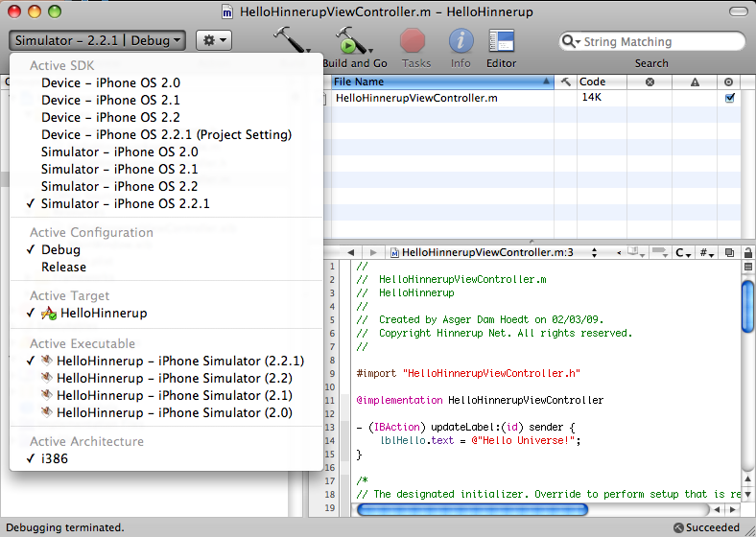Click the Build hammer icon
The image size is (756, 537).
[291, 39]
